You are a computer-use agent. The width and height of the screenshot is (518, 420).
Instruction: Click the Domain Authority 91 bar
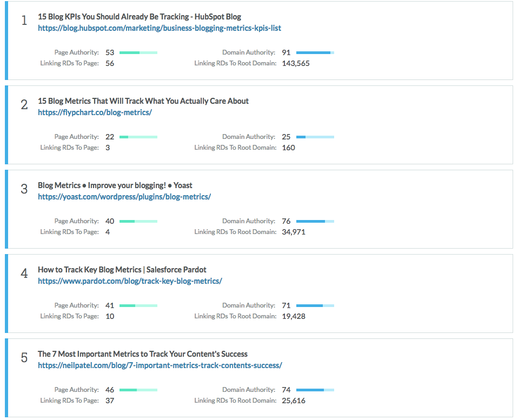(315, 53)
